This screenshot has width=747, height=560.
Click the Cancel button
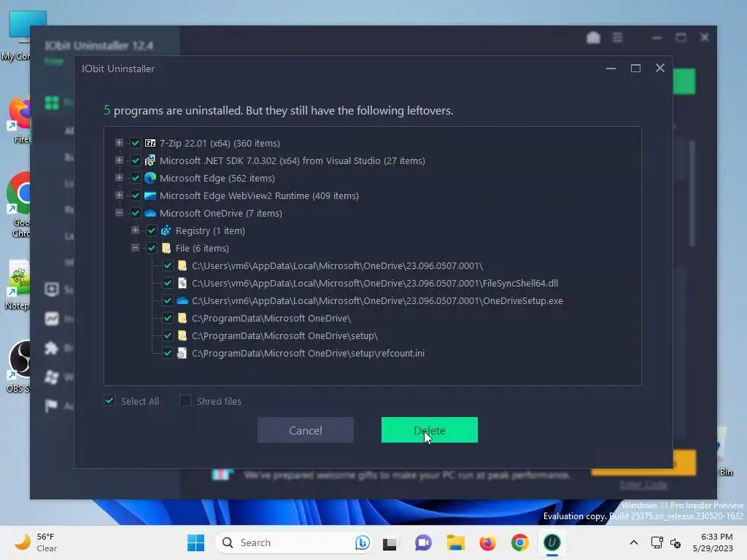306,430
